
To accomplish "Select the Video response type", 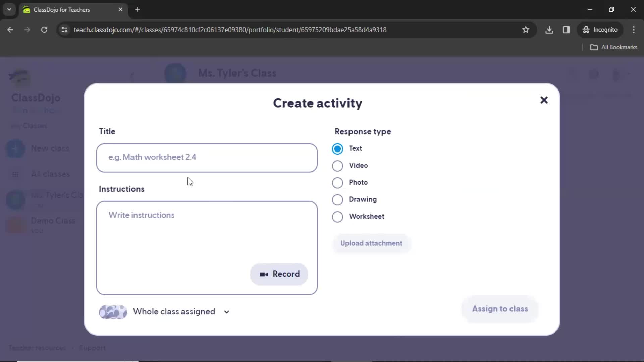I will point(337,165).
